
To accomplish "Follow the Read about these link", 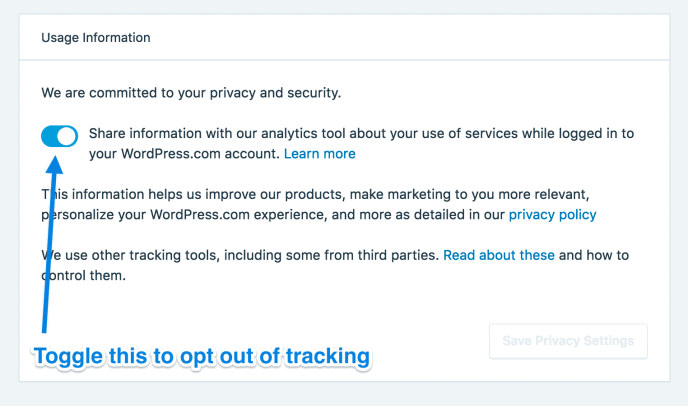I will (x=498, y=255).
